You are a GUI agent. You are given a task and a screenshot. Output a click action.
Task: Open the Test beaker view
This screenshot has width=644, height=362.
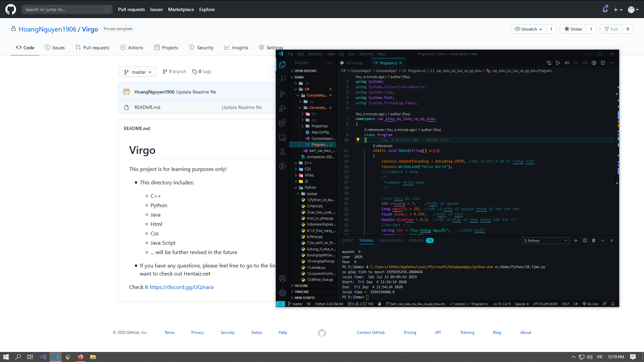[282, 152]
